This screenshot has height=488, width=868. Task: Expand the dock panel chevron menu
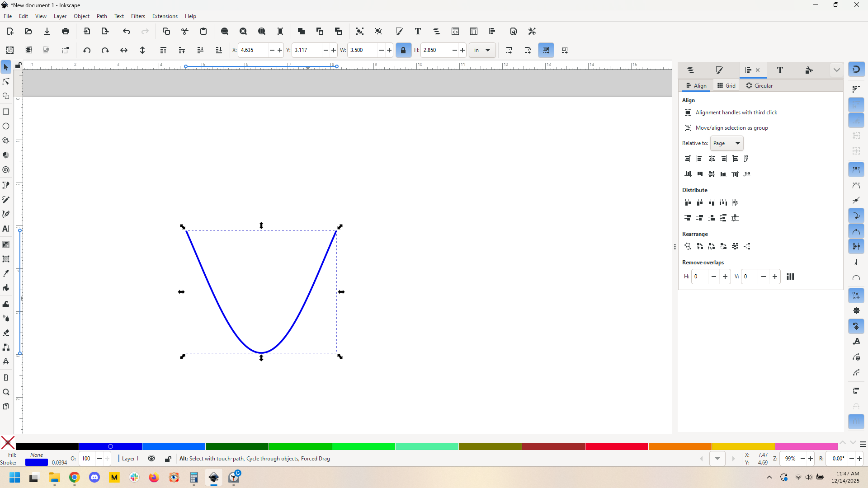(x=836, y=70)
